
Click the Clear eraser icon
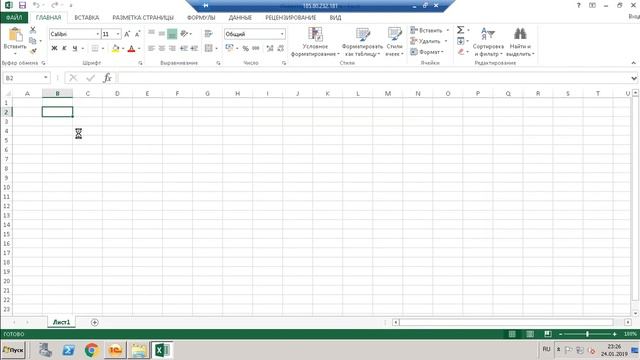point(460,51)
